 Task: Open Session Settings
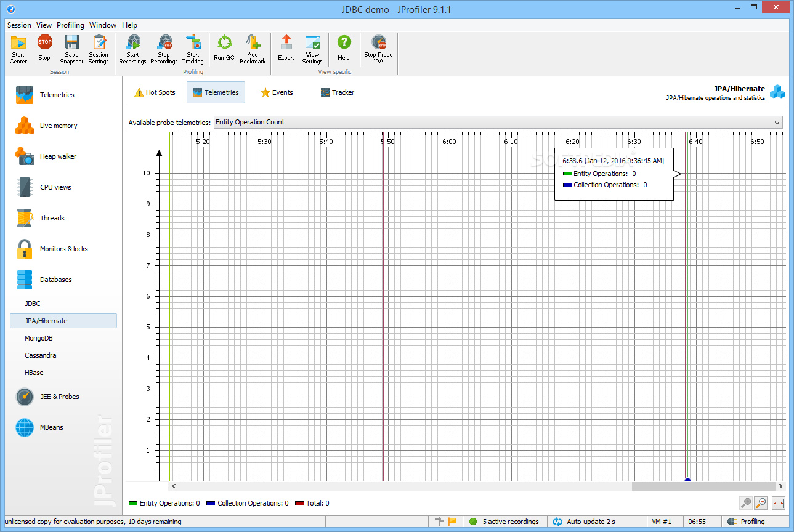(x=99, y=49)
